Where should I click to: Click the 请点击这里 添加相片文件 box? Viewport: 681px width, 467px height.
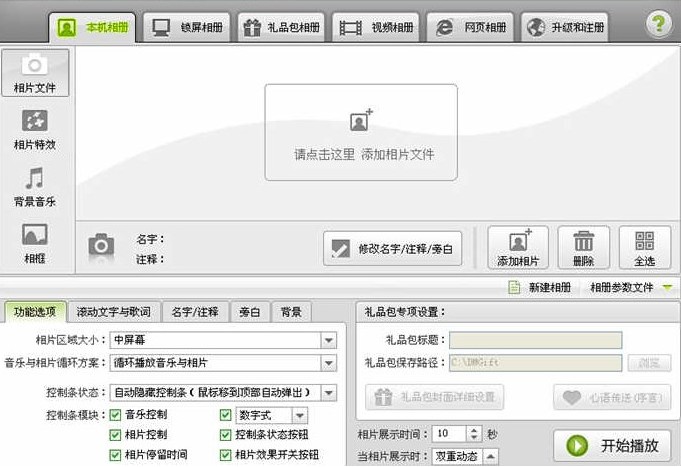[361, 132]
